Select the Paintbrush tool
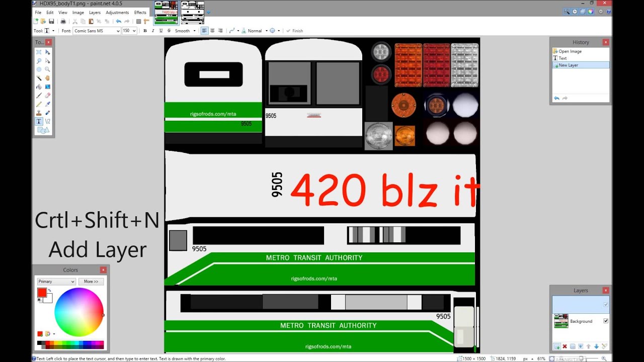 [x=39, y=95]
